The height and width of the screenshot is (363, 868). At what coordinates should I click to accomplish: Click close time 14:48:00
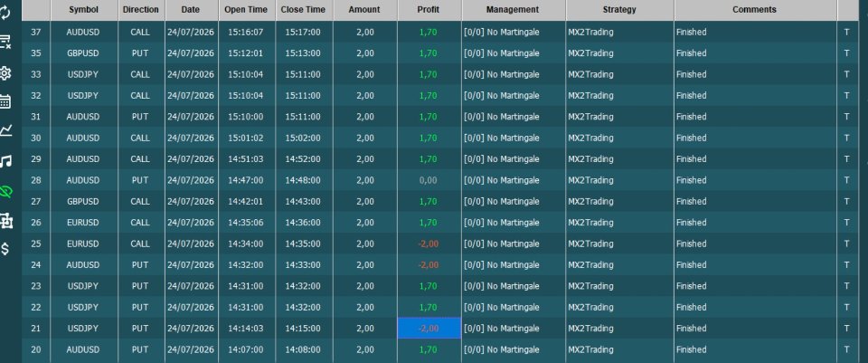pyautogui.click(x=303, y=180)
